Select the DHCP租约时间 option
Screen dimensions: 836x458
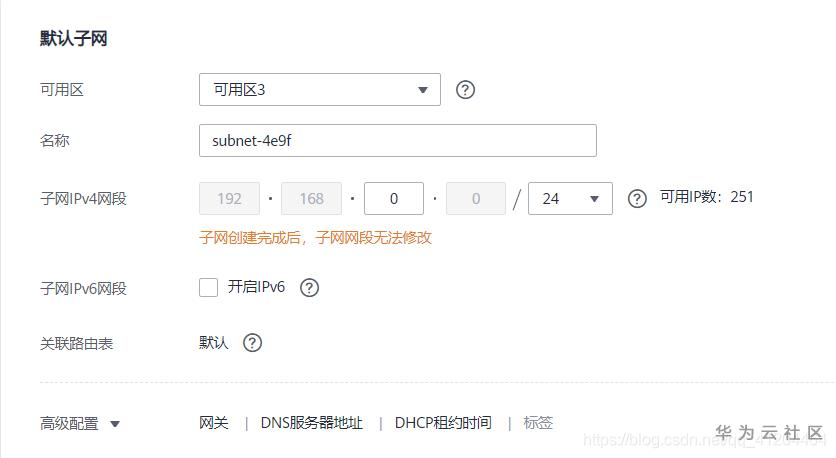click(x=443, y=423)
